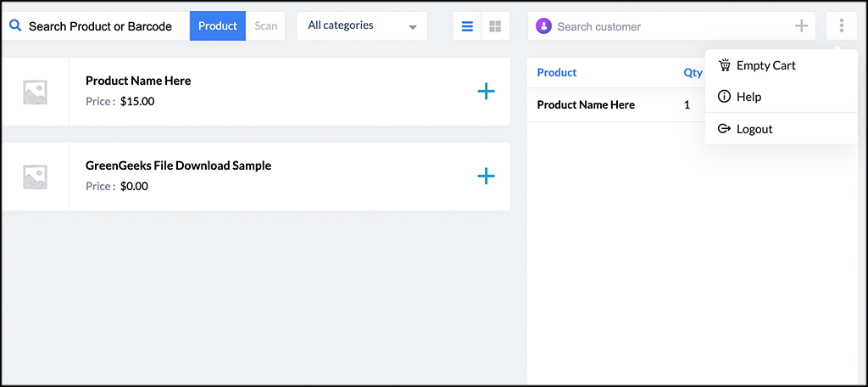Switch to Scan barcode mode
Screen dimensions: 868x387
click(266, 26)
